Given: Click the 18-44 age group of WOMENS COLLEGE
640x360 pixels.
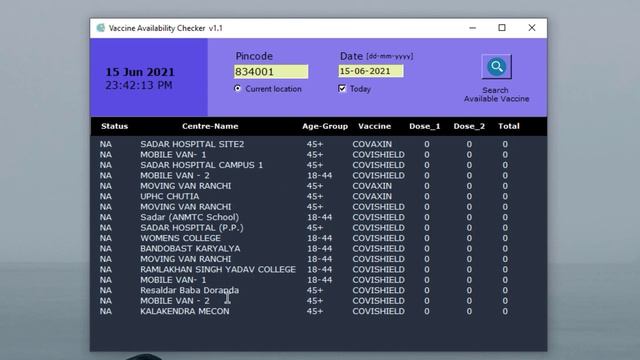Looking at the screenshot, I should pyautogui.click(x=319, y=238).
